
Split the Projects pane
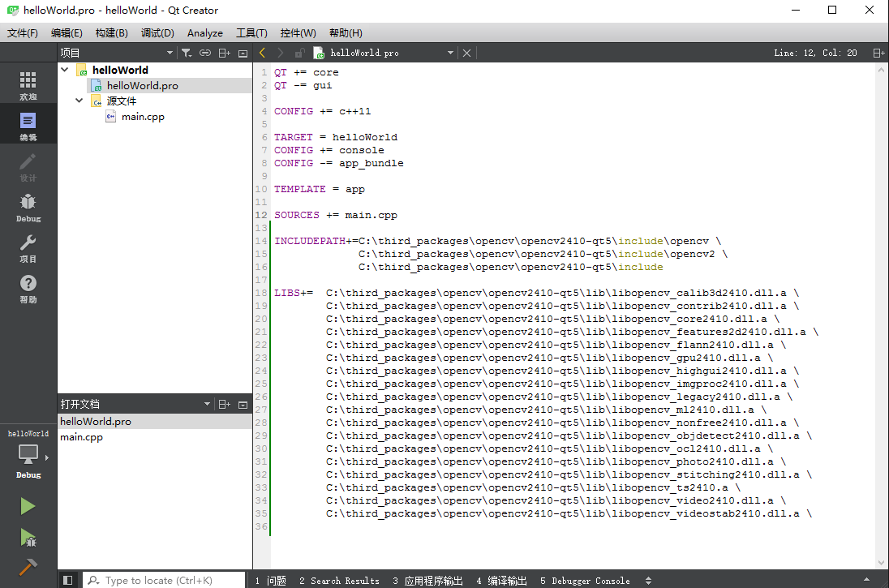coord(225,53)
